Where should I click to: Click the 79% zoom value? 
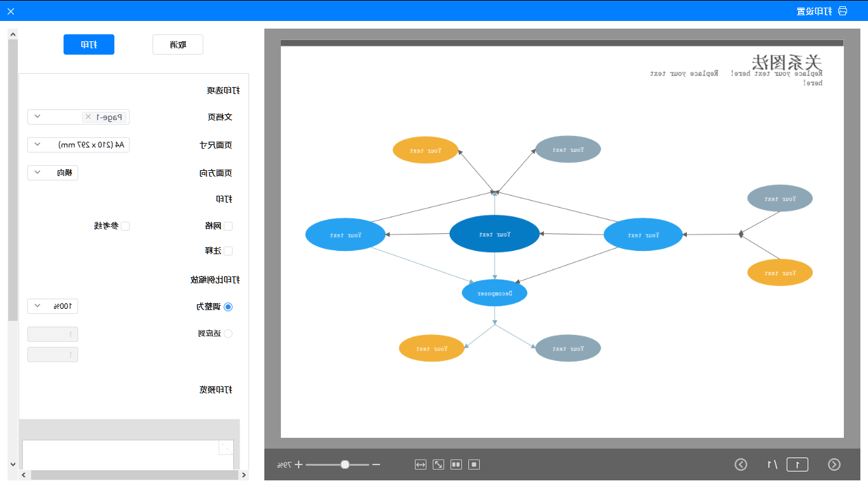pos(284,465)
